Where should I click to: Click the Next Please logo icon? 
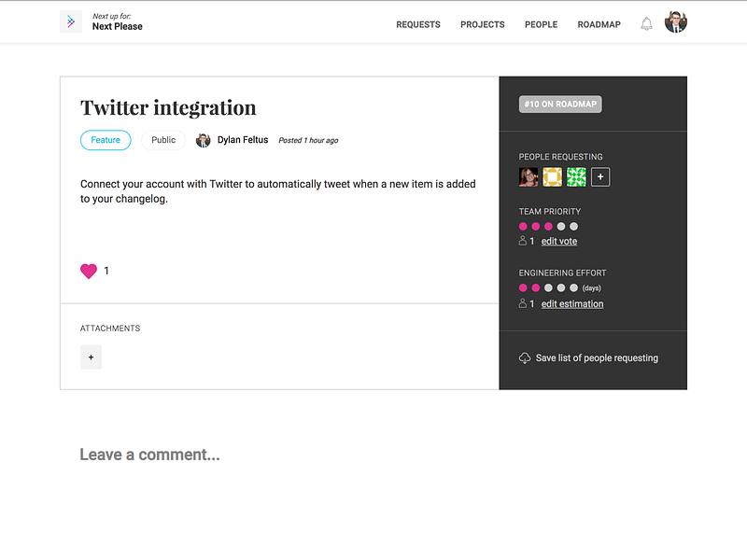[x=71, y=21]
